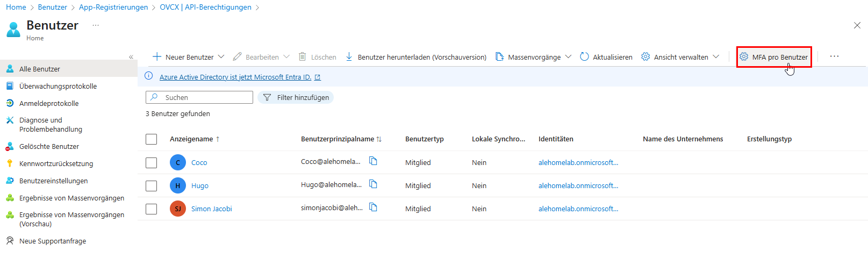The image size is (868, 258).
Task: Click the MFA pro Benutzer gear icon
Action: tap(744, 57)
